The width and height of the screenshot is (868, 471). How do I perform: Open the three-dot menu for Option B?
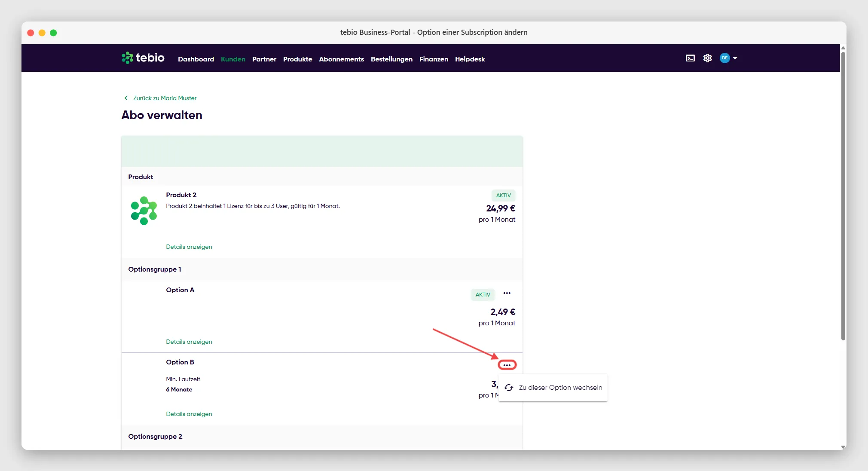507,365
